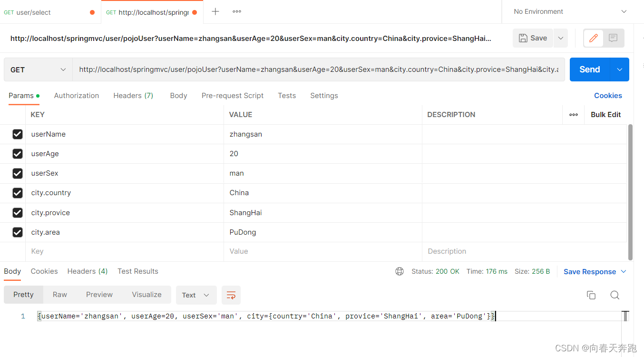
Task: Uncheck the city.country parameter
Action: coord(18,193)
